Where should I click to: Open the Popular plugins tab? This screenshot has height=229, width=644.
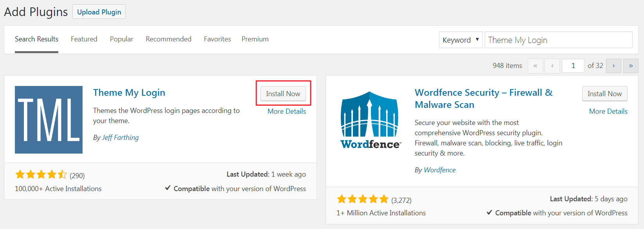click(121, 39)
